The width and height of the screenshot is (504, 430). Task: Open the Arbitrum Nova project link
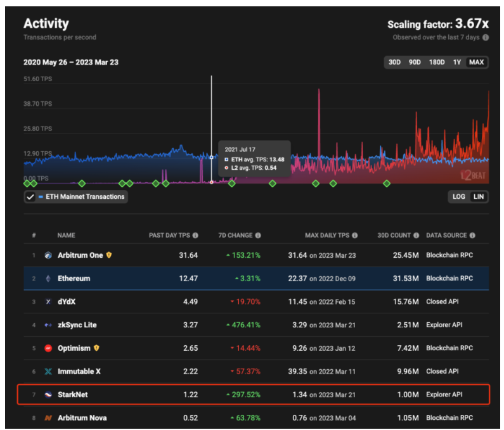pyautogui.click(x=82, y=418)
